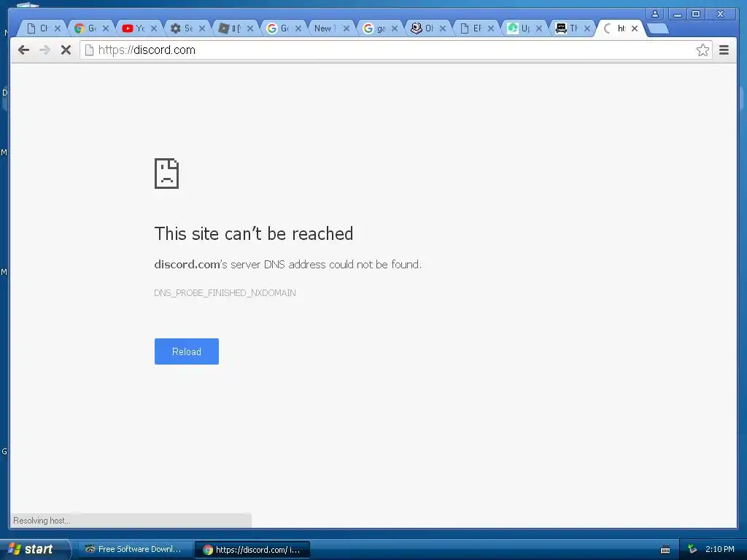747x560 pixels.
Task: Click the on-screen keyboard tray icon
Action: [x=665, y=550]
